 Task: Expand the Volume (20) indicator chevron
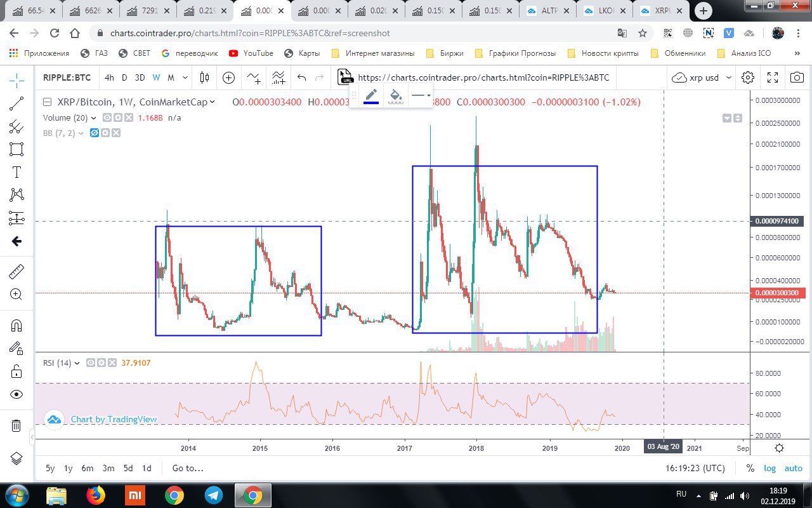pos(94,117)
